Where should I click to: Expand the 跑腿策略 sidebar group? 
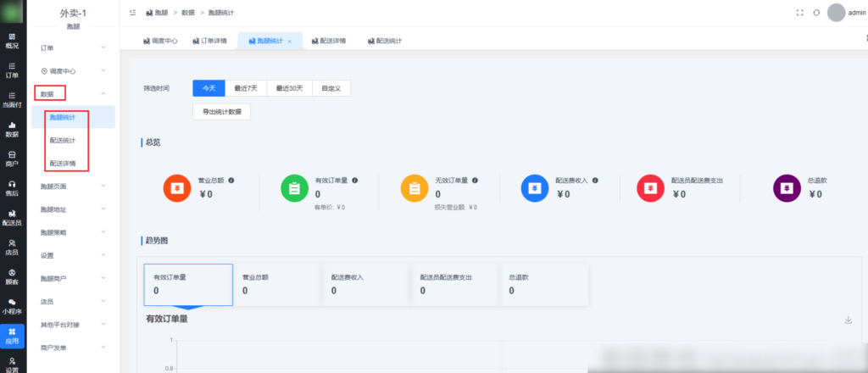coord(73,232)
